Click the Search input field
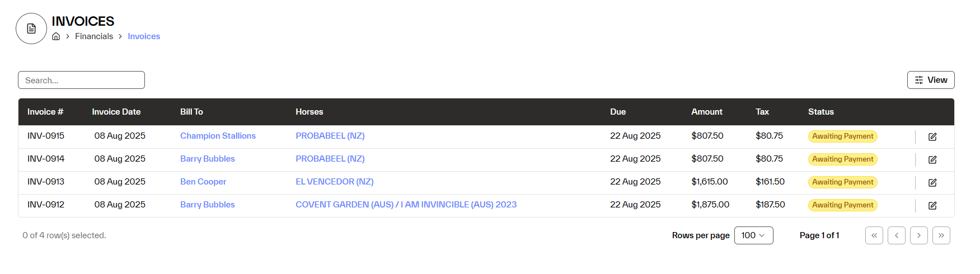This screenshot has height=274, width=980. click(x=81, y=80)
